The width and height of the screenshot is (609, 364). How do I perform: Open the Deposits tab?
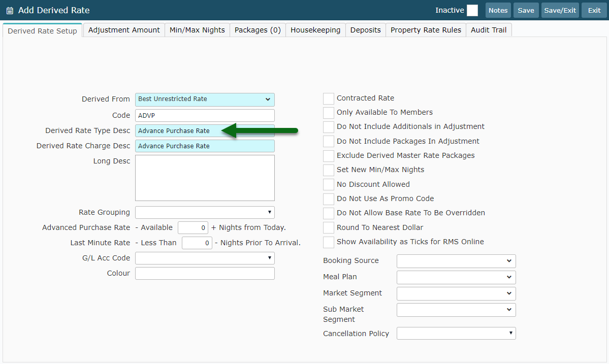tap(366, 30)
